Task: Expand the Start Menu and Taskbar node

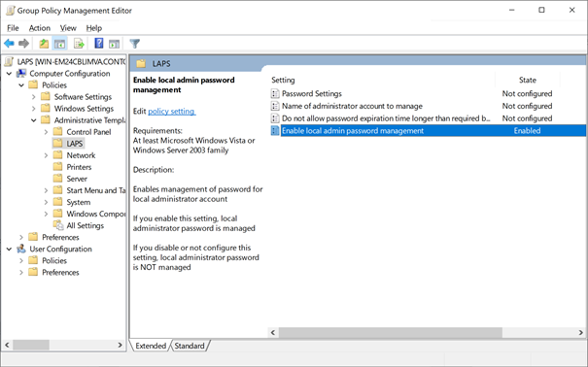Action: point(46,190)
